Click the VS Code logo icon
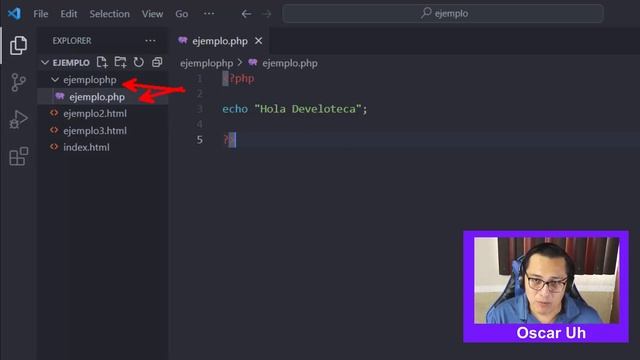640x360 pixels. (x=14, y=13)
